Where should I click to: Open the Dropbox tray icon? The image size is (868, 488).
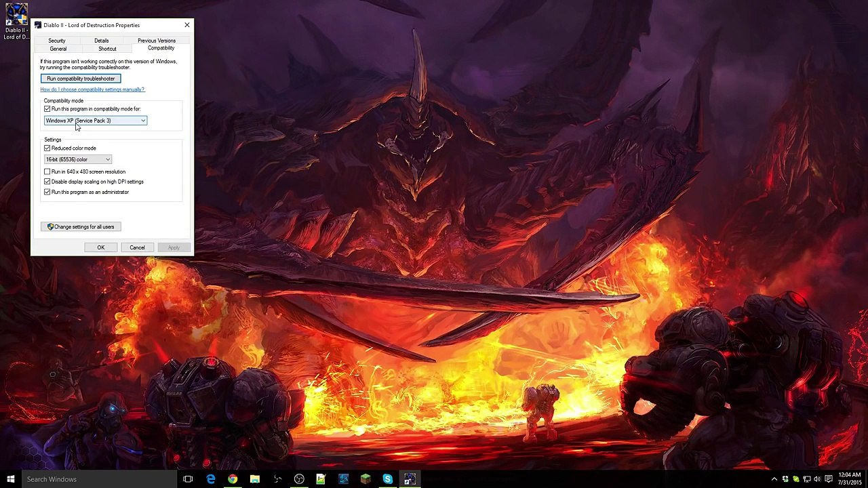click(785, 479)
